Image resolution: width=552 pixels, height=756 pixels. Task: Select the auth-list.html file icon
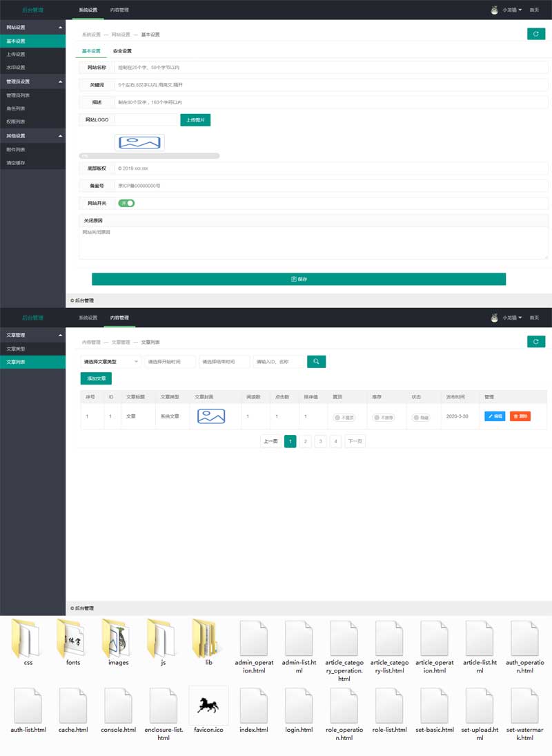pos(28,706)
